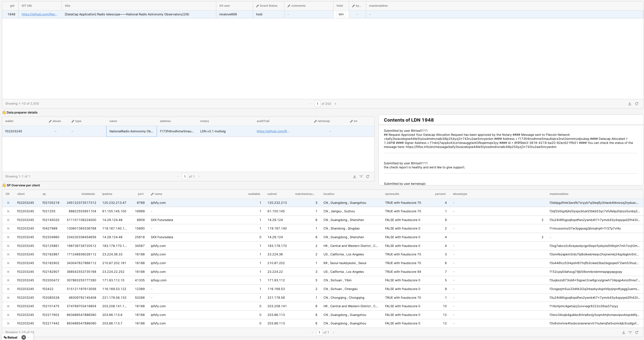This screenshot has height=340, width=644.
Task: Go to next page of the applications table
Action: (x=335, y=103)
